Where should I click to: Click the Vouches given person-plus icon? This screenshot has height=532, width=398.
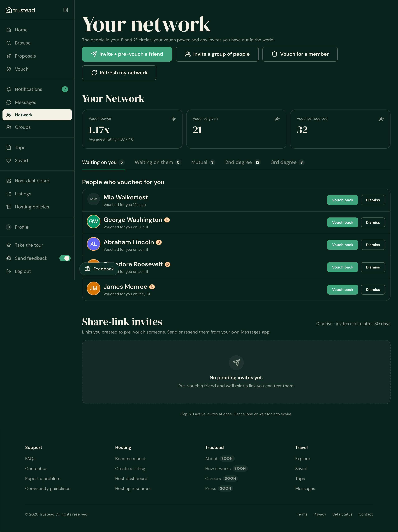click(277, 119)
